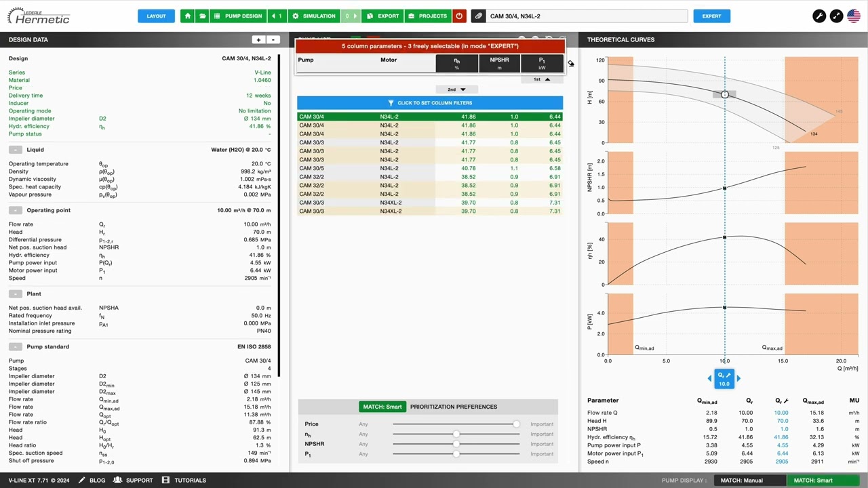Click the Lederle Hermetic logo
This screenshot has width=868, height=488.
pos(38,16)
